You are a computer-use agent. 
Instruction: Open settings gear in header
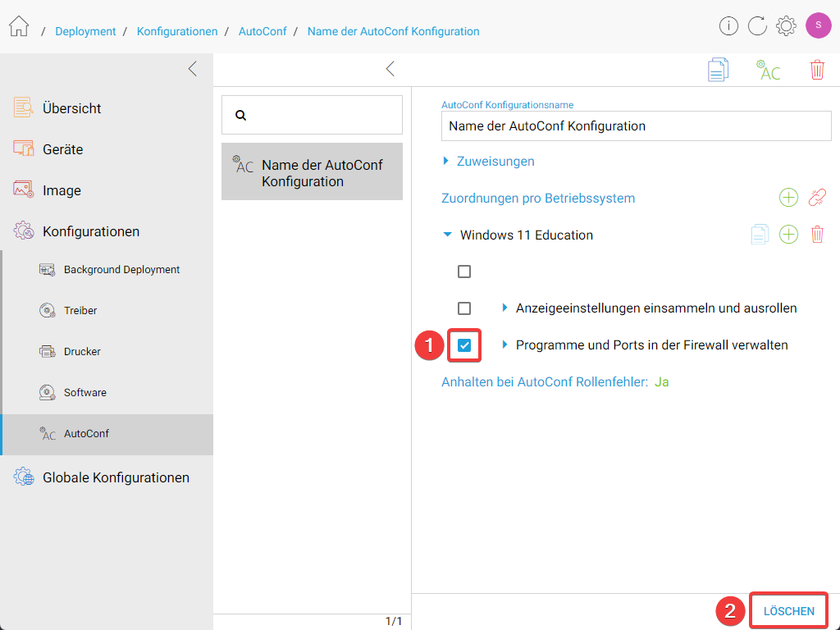coord(786,25)
